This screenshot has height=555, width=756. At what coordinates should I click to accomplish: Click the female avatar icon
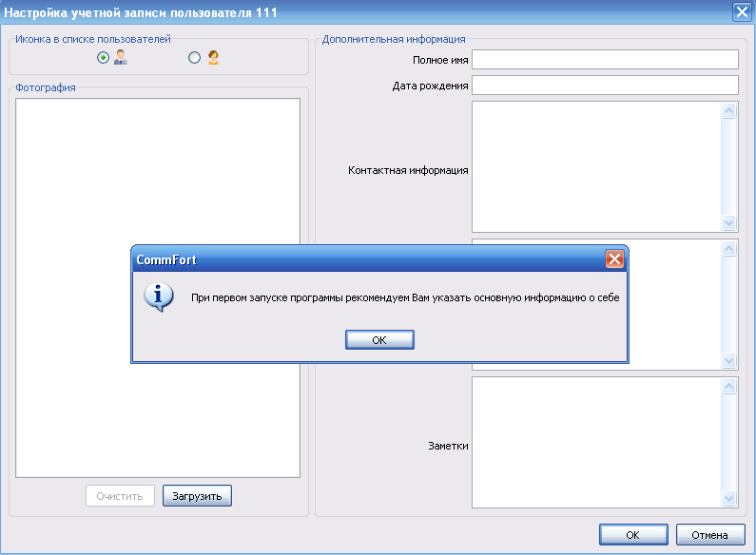(x=213, y=57)
